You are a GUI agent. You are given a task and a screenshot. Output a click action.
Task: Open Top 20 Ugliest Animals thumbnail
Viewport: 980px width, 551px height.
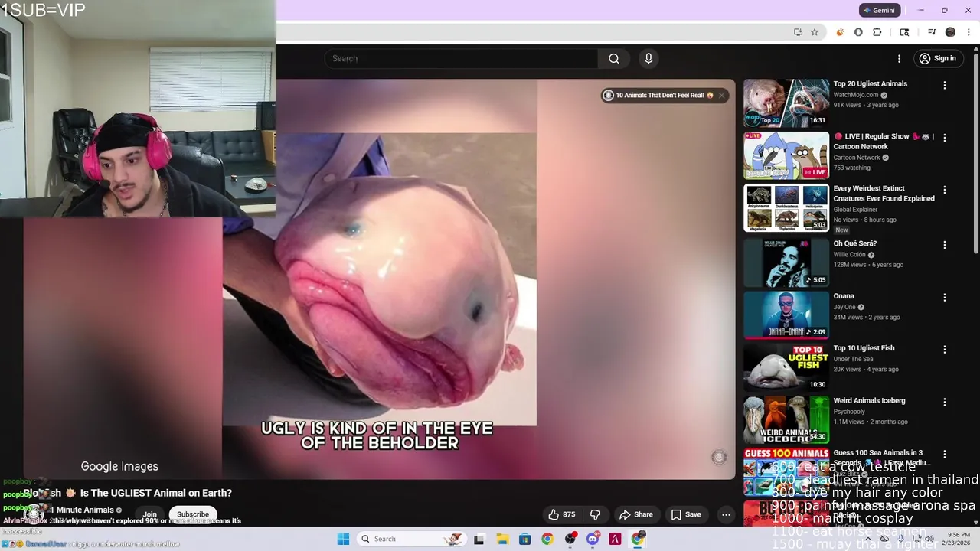[x=786, y=103]
